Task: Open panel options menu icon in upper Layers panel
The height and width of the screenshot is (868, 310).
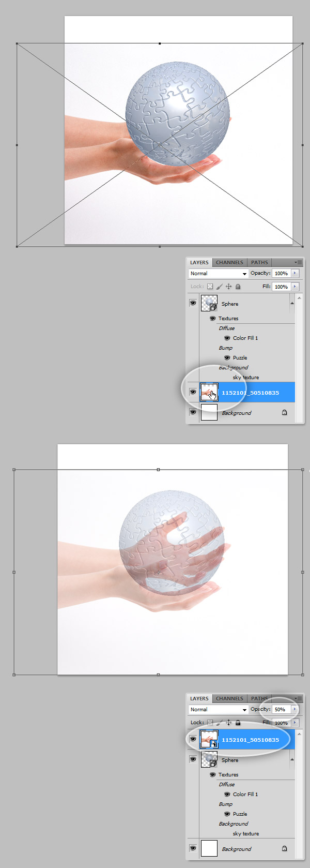Action: coord(298,263)
